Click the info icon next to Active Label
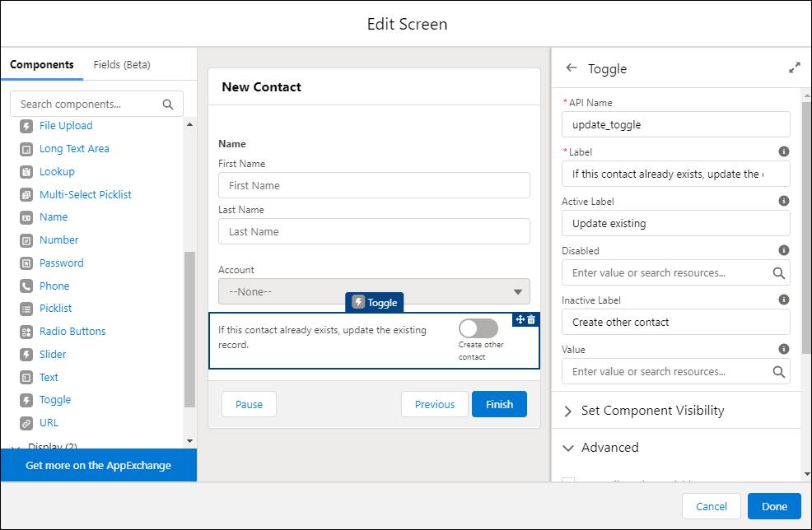This screenshot has width=812, height=530. [x=782, y=200]
